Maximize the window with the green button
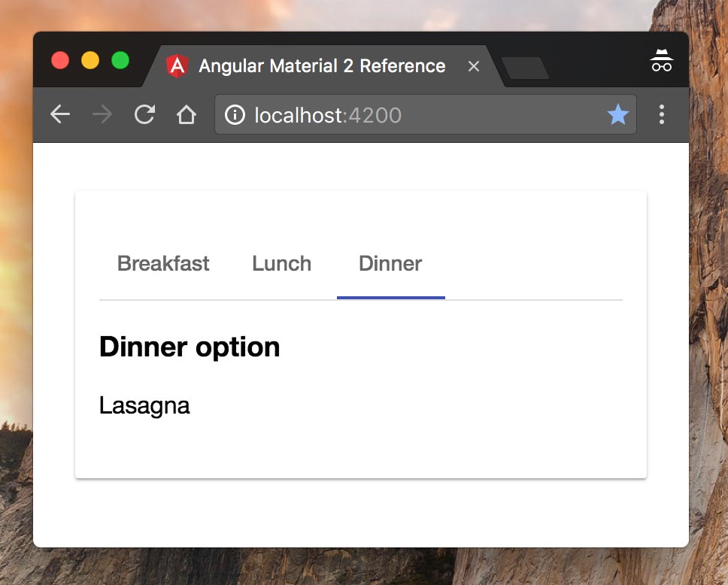This screenshot has height=585, width=728. tap(120, 60)
